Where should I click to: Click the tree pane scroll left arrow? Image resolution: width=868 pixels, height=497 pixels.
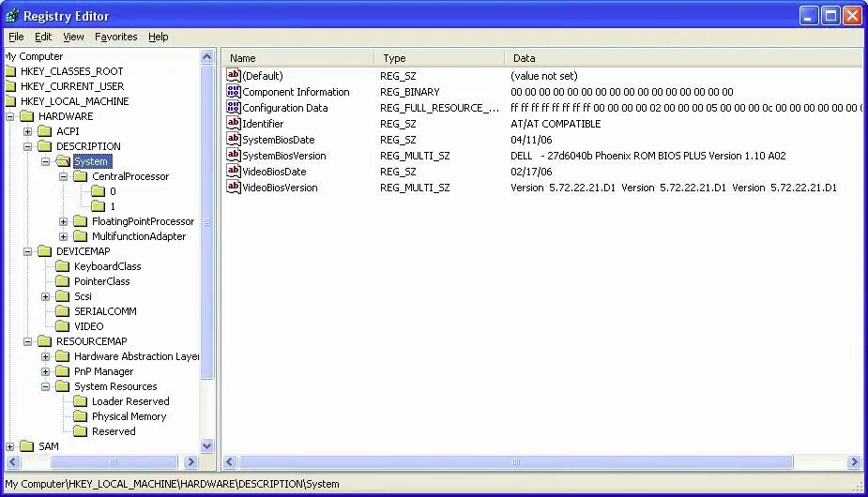[13, 461]
